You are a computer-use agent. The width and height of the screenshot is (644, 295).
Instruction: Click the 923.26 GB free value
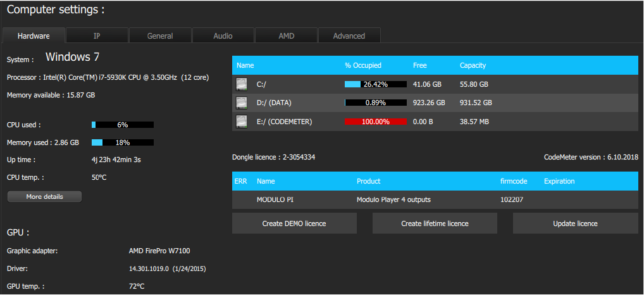click(x=429, y=103)
